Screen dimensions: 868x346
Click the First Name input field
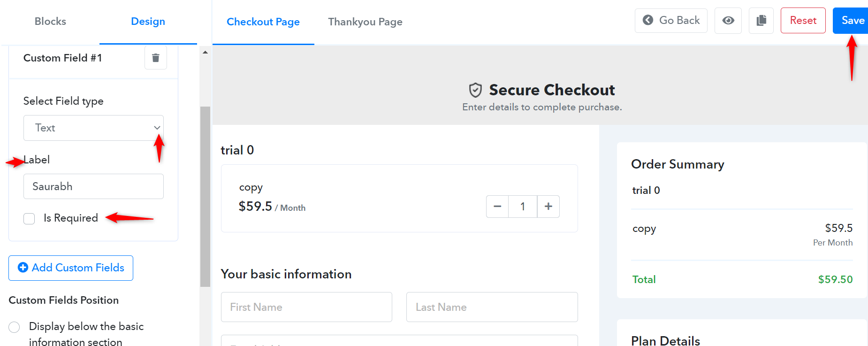click(x=306, y=307)
